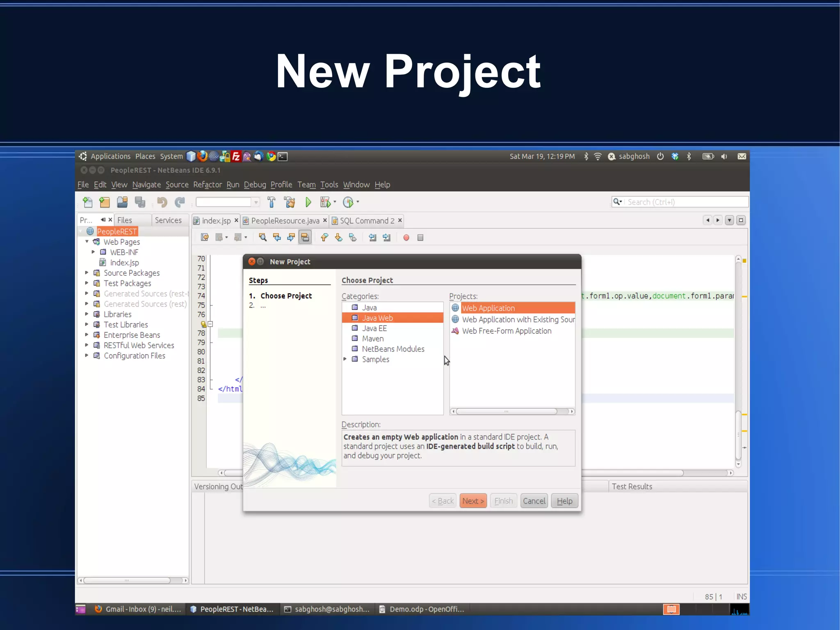This screenshot has height=630, width=840.
Task: Toggle Highlight Search in editor toolbar
Action: [305, 237]
